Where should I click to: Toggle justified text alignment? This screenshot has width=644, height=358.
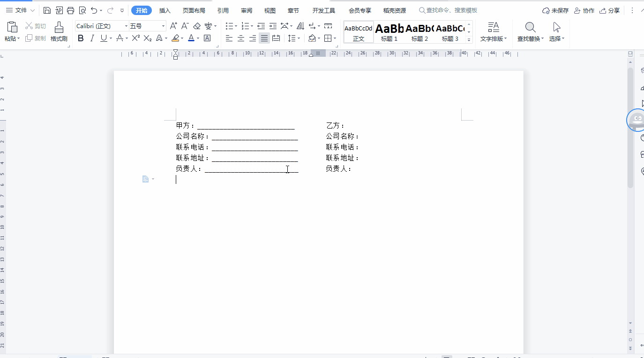click(x=264, y=38)
